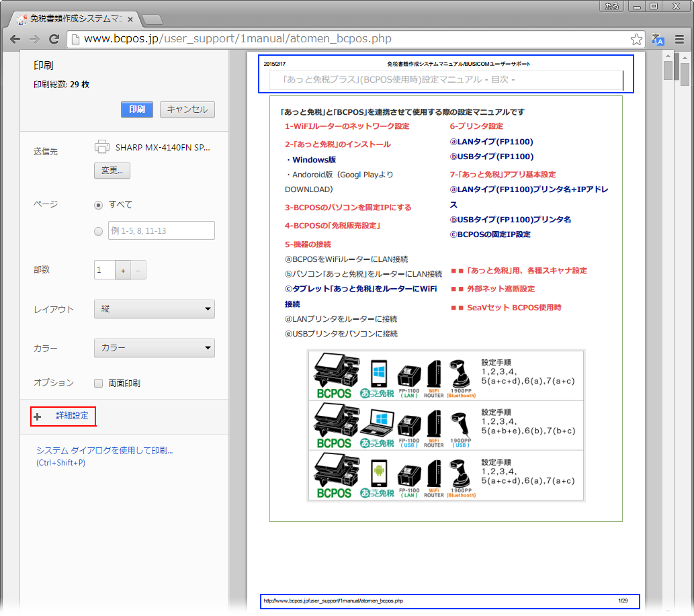Open Chrome hamburger menu
This screenshot has width=694, height=616.
[x=679, y=39]
